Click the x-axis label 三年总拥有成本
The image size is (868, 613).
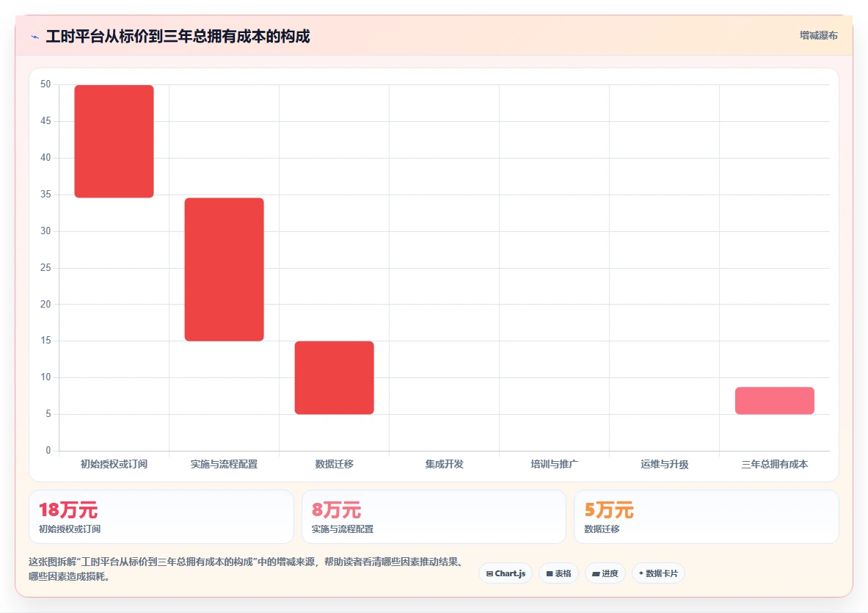(774, 464)
